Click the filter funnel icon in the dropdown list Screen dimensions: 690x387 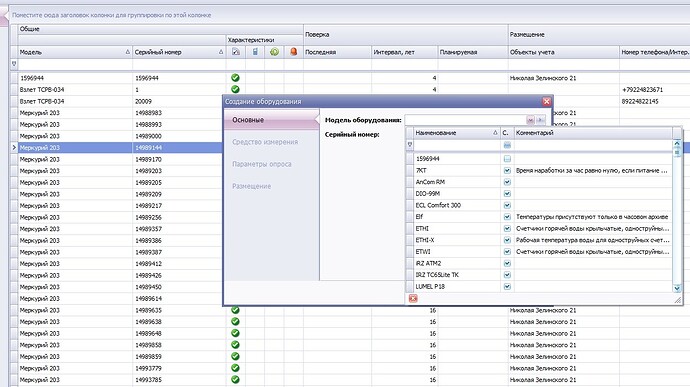point(410,144)
